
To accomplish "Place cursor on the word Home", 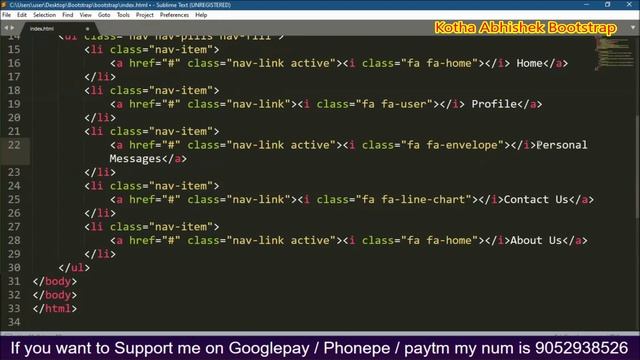I will click(529, 63).
